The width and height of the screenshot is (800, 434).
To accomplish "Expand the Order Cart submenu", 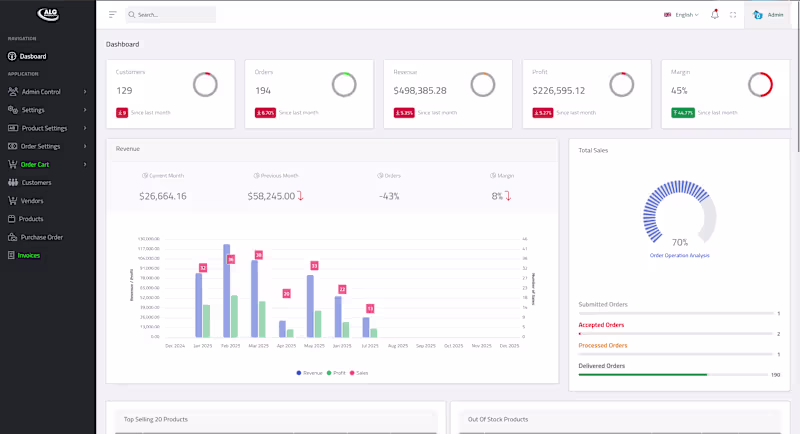I will (x=47, y=164).
